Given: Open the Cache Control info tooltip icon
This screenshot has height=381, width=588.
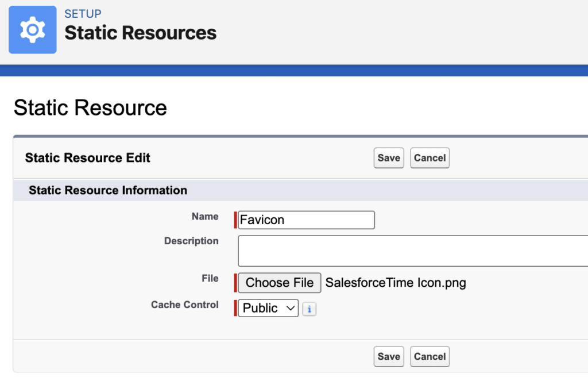Looking at the screenshot, I should pos(309,309).
